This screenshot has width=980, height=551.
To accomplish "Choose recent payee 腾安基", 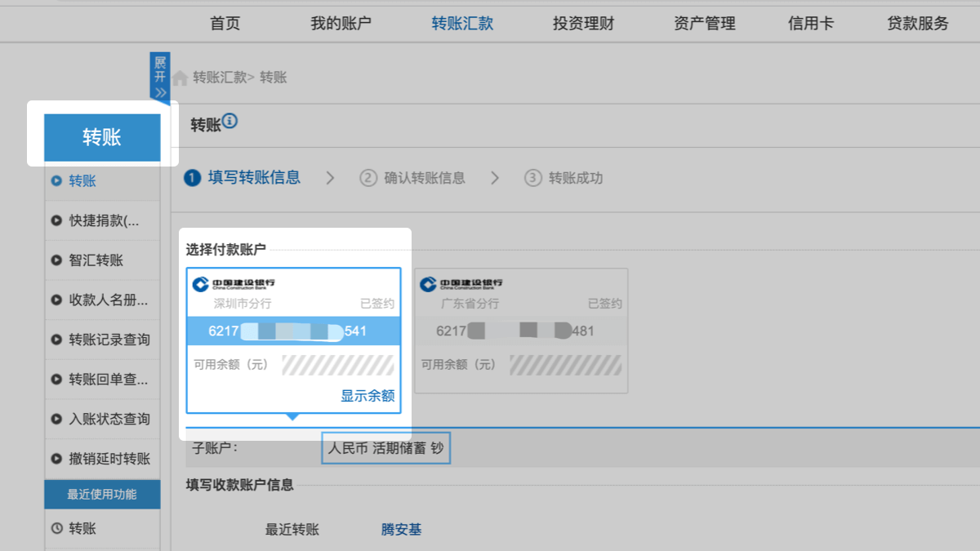I will [x=401, y=530].
